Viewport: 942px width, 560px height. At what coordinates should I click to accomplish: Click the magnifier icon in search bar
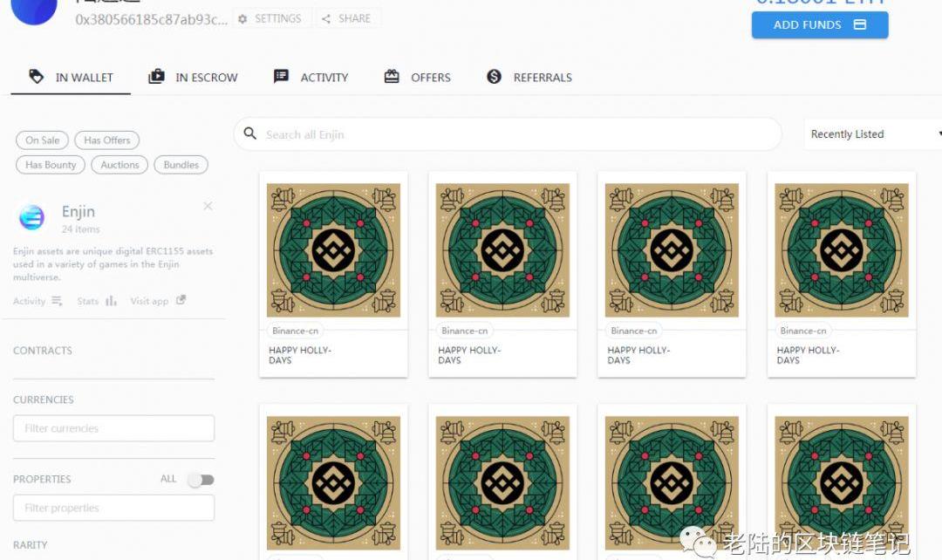[250, 133]
